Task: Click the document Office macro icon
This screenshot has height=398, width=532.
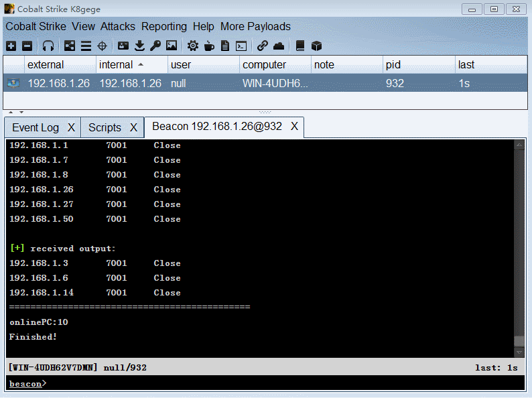Action: point(225,46)
